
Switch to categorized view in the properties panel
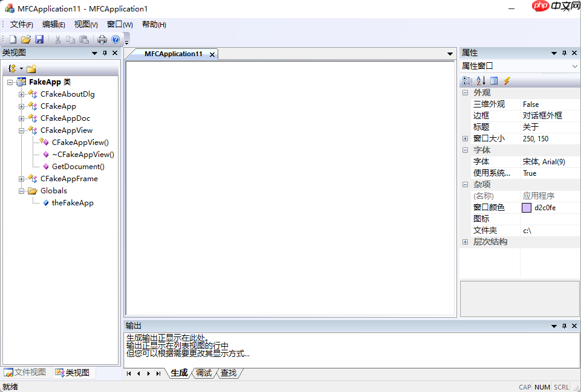coord(467,80)
